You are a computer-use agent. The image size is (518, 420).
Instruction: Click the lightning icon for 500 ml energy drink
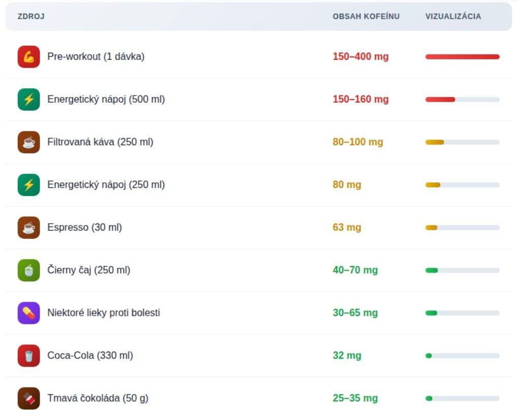click(x=28, y=100)
